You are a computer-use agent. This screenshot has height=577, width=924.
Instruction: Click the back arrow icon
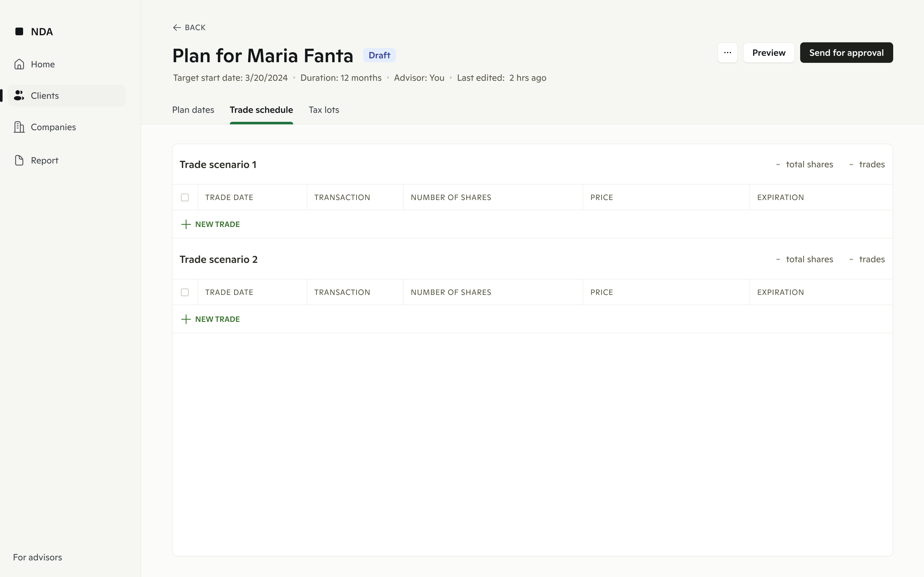click(177, 28)
